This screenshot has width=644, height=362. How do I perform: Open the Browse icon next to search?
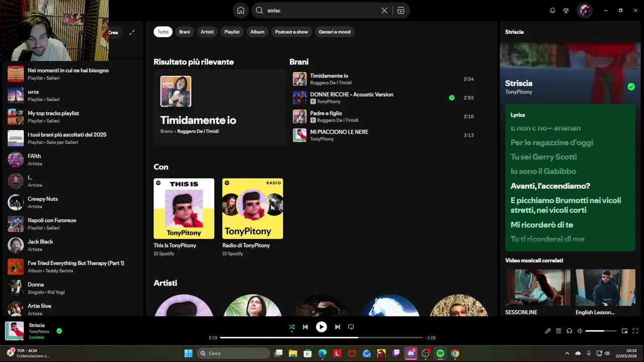click(x=400, y=11)
